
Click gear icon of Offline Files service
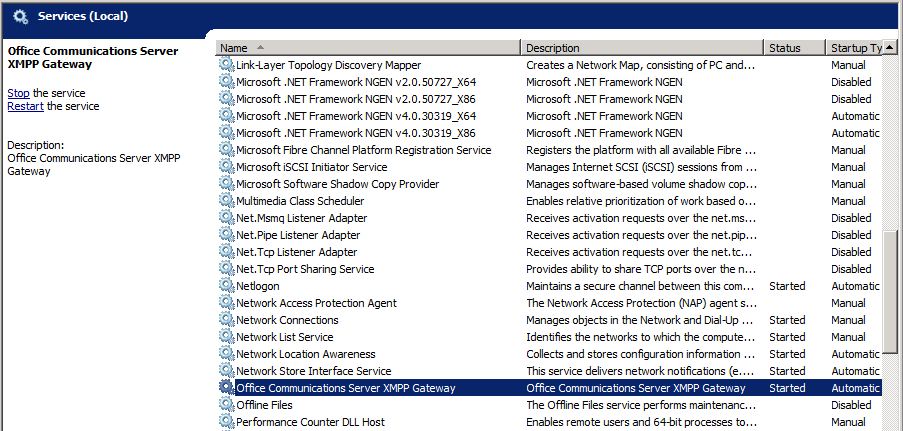pos(227,404)
